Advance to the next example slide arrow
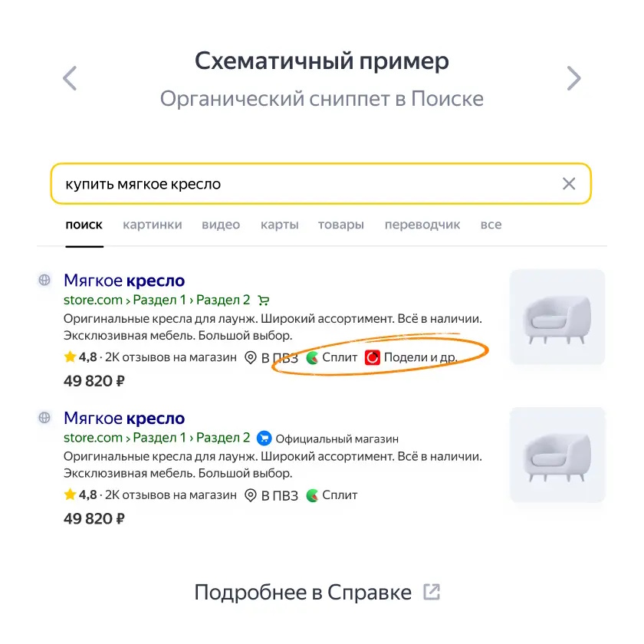This screenshot has height=644, width=644. pos(573,78)
